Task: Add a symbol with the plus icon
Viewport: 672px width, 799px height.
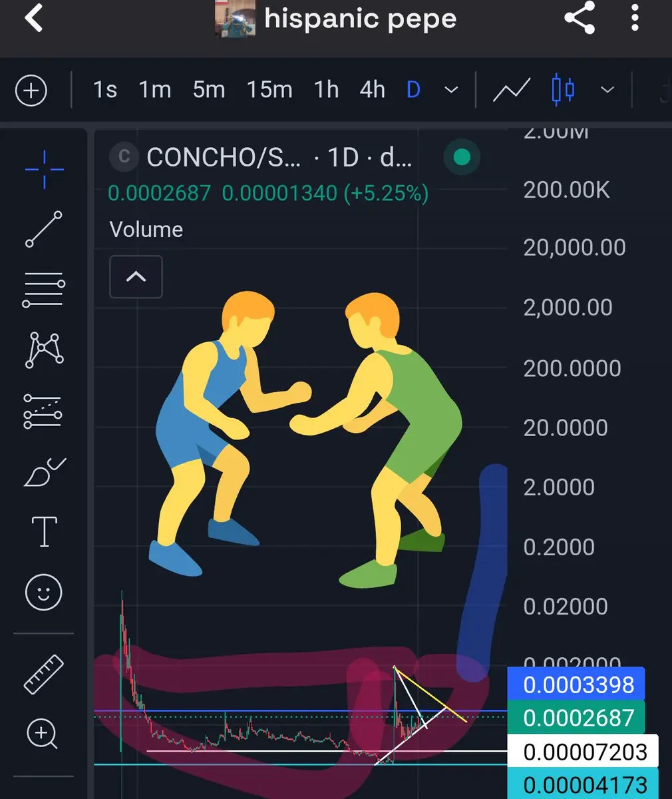Action: tap(31, 90)
